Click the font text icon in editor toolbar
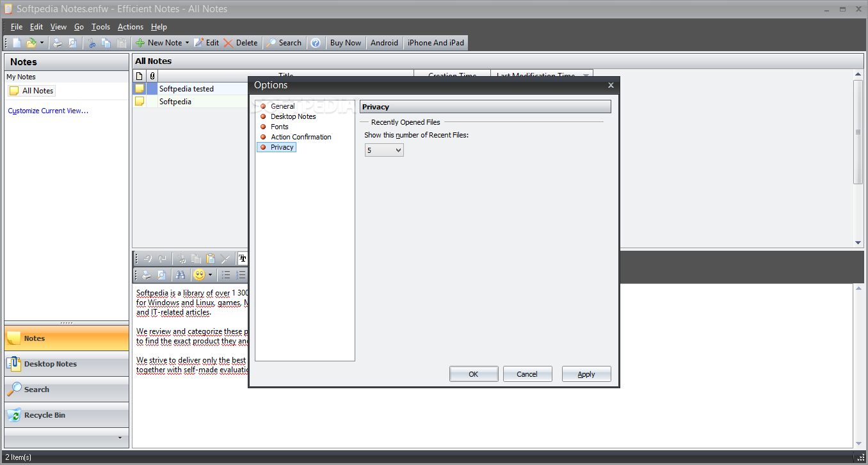The width and height of the screenshot is (868, 465). click(x=243, y=258)
